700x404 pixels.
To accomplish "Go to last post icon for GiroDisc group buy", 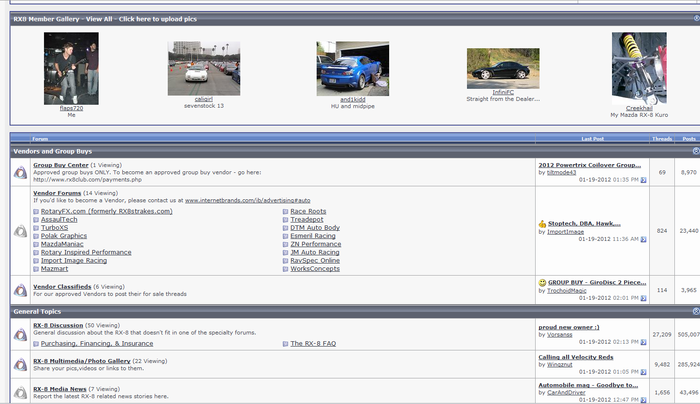I will tap(643, 298).
